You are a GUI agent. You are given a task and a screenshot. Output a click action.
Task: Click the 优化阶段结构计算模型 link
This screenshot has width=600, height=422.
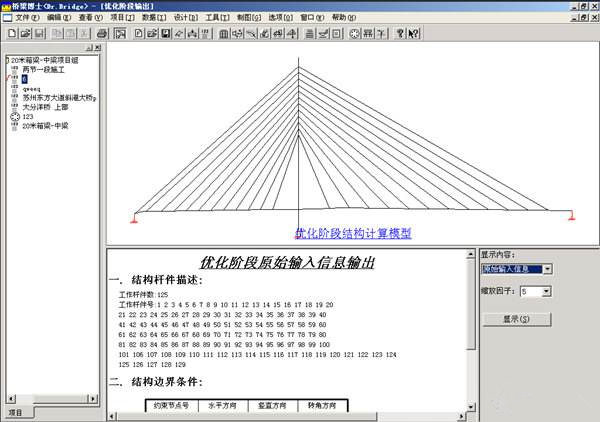coord(353,233)
